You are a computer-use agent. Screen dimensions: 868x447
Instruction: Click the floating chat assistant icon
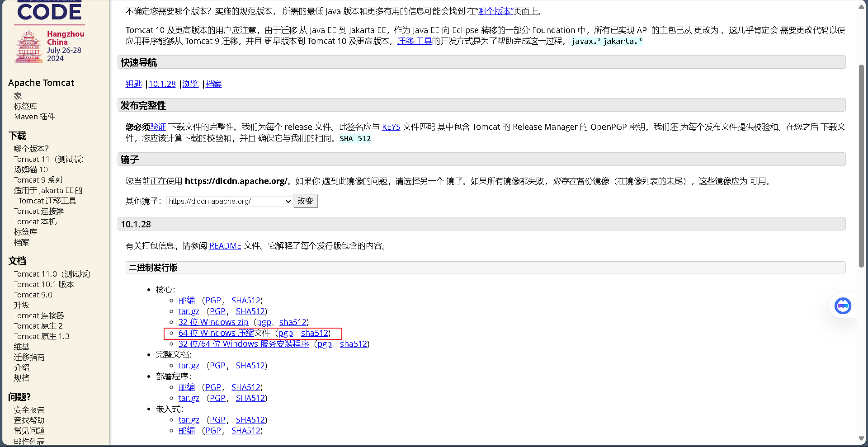tap(843, 306)
